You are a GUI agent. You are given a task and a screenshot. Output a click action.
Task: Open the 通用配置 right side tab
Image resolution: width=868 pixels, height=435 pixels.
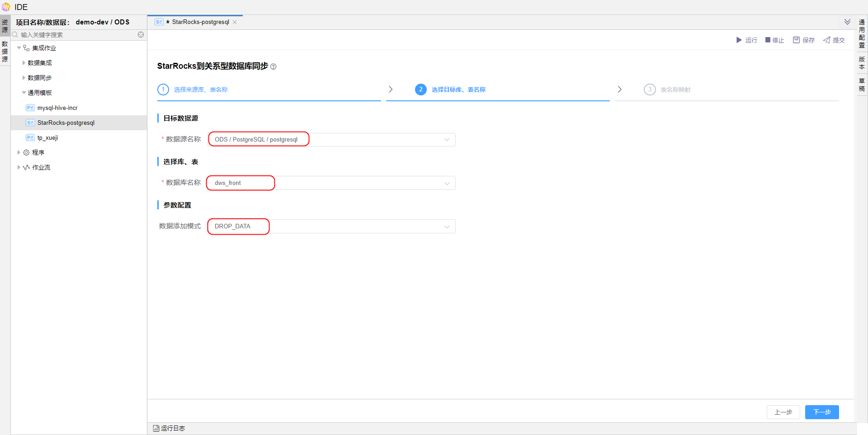(862, 33)
